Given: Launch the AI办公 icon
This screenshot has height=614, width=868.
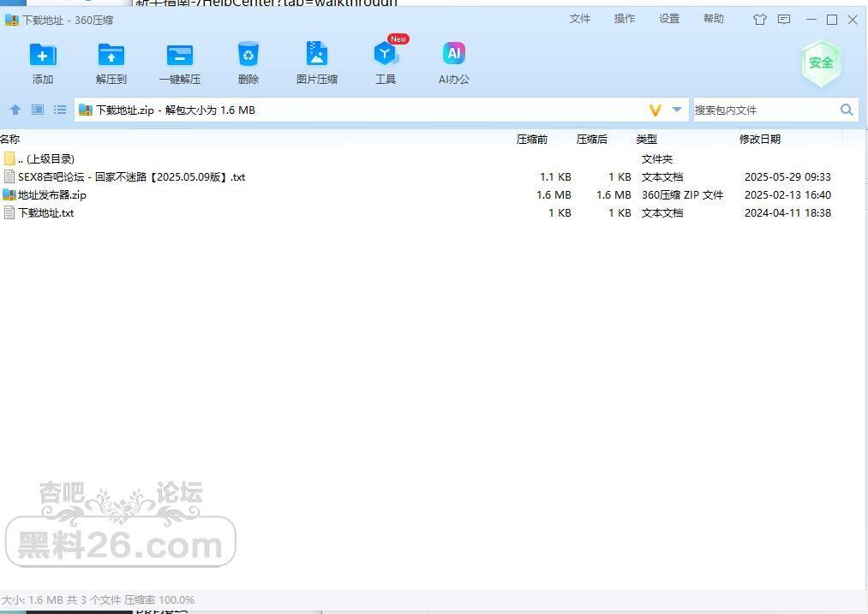Looking at the screenshot, I should coord(454,54).
